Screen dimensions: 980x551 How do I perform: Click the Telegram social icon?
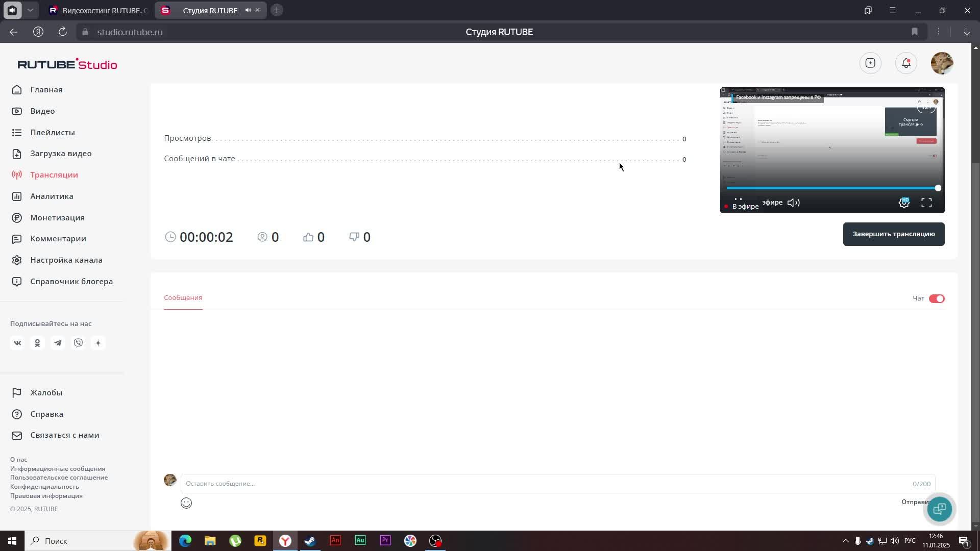(58, 343)
